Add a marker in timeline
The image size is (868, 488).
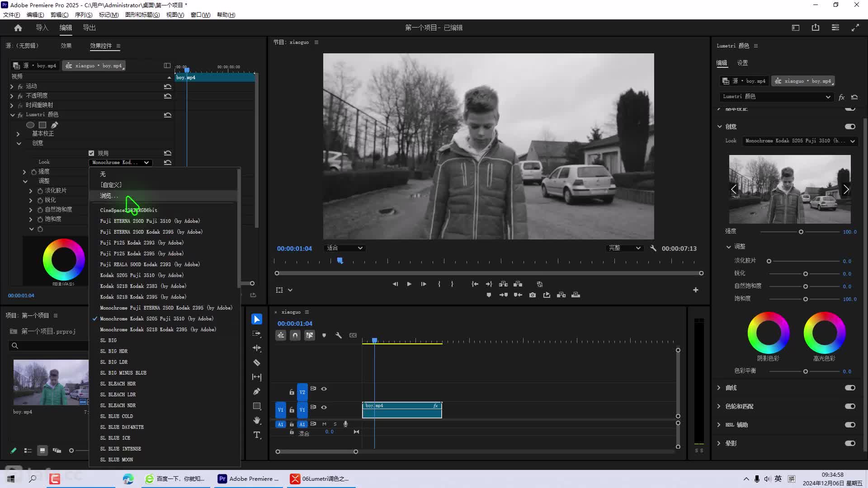tap(324, 335)
